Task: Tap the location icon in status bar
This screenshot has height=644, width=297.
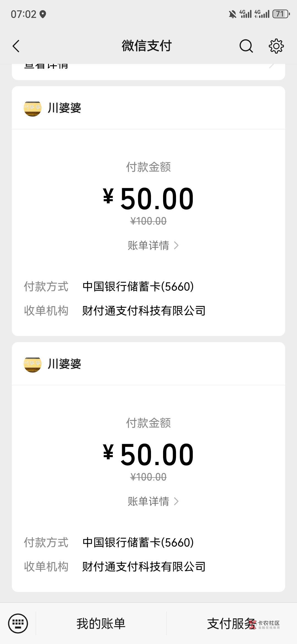Action: pos(43,14)
